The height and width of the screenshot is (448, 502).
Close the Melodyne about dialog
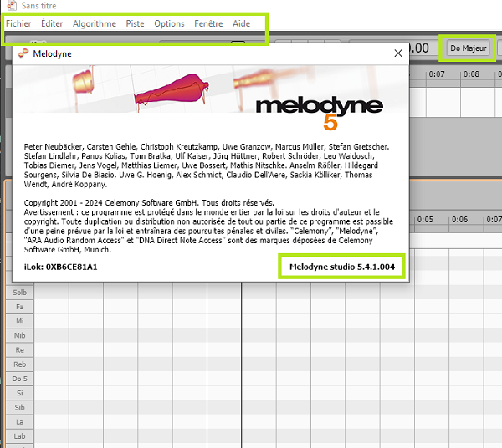(398, 53)
